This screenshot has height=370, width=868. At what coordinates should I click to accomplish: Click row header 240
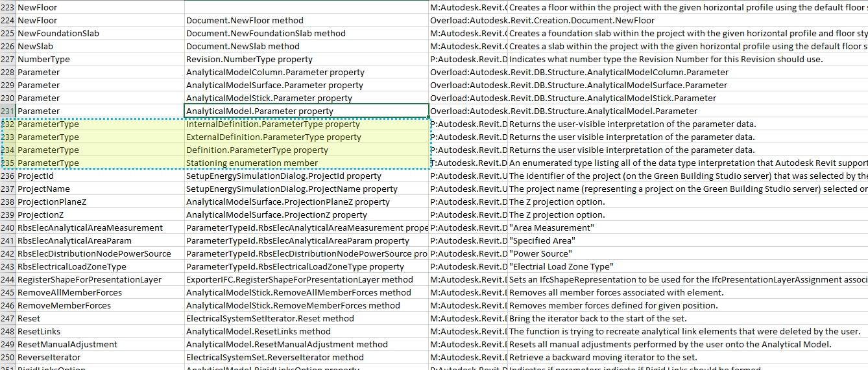tap(8, 228)
